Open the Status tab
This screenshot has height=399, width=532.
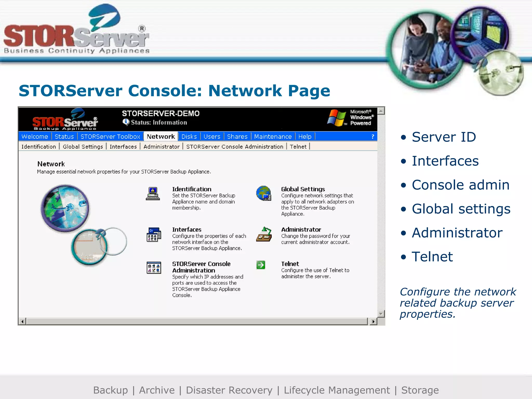64,136
